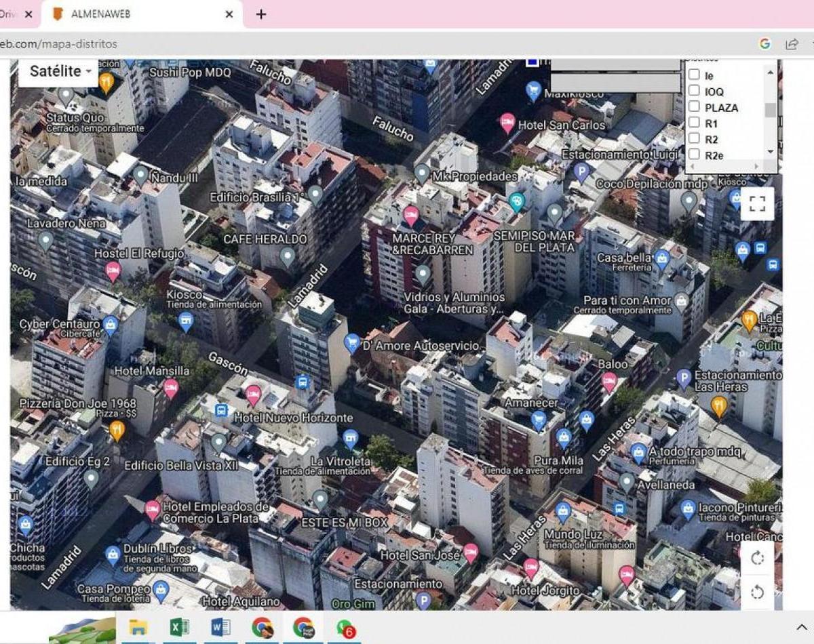Click the Mundo Luz shopping pin
The width and height of the screenshot is (814, 644).
(x=563, y=512)
